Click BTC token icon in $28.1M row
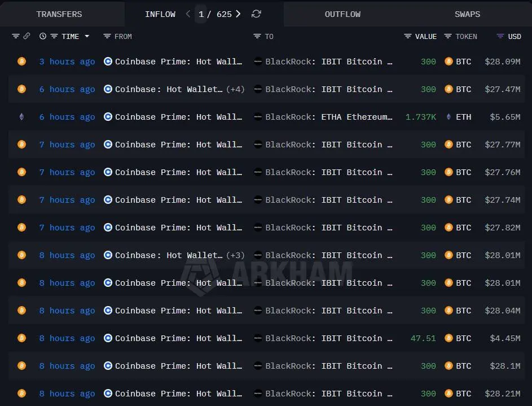This screenshot has height=406, width=532. (449, 366)
